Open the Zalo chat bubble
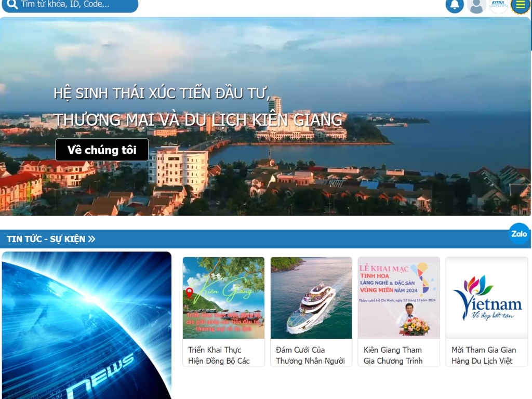 519,234
